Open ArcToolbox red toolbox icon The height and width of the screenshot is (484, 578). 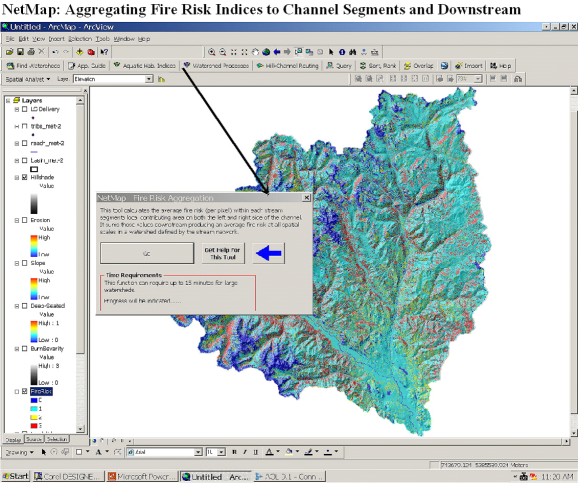pos(91,52)
